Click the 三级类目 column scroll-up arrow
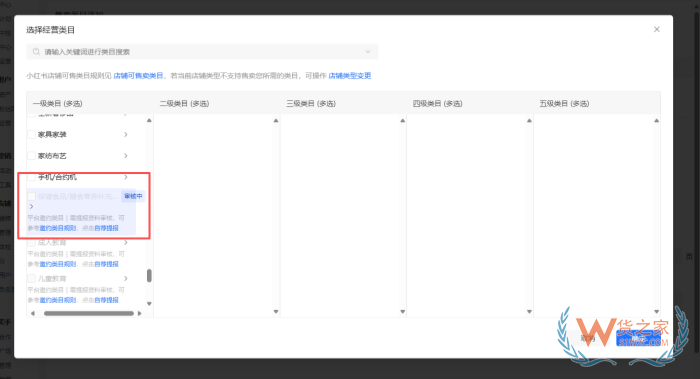This screenshot has height=379, width=700. 402,121
